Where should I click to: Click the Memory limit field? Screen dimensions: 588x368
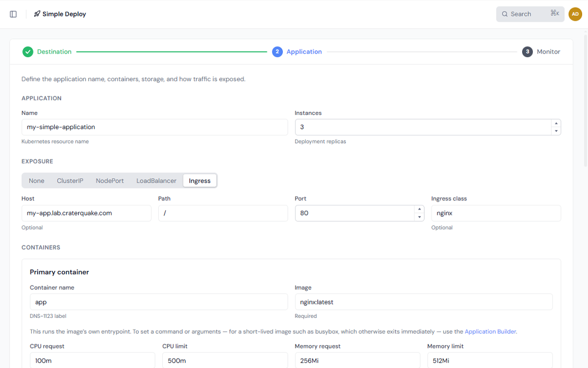pyautogui.click(x=490, y=360)
